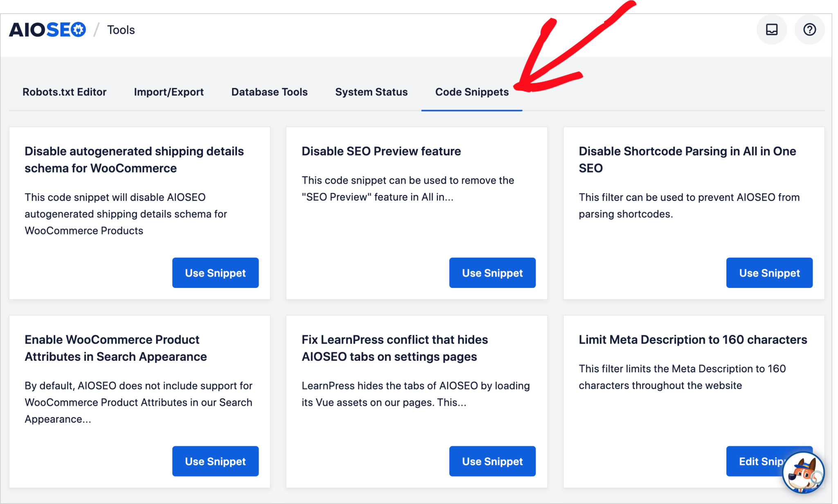Click description 'This filter limits the Meta Description'
The height and width of the screenshot is (504, 838).
(682, 377)
